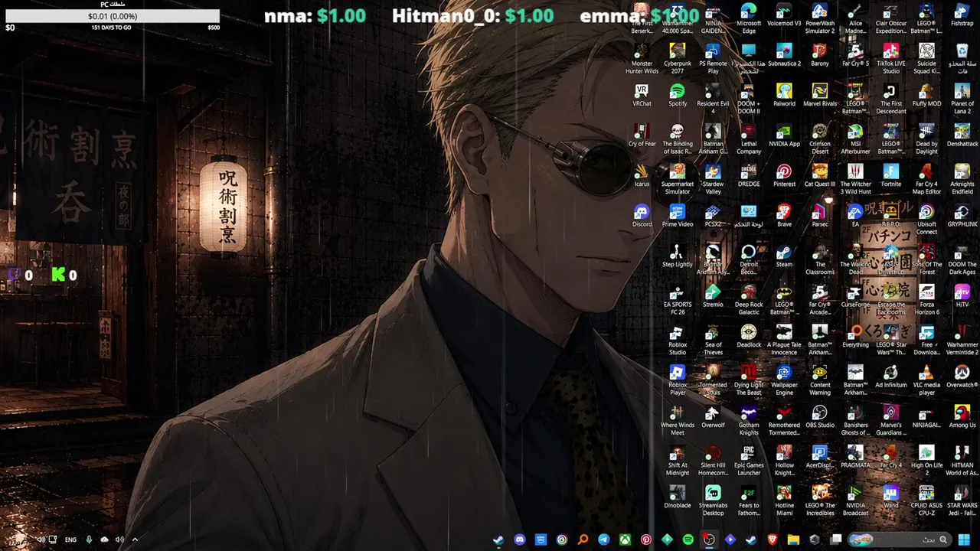Click the ENG language indicator
This screenshot has width=980, height=551.
[x=70, y=540]
